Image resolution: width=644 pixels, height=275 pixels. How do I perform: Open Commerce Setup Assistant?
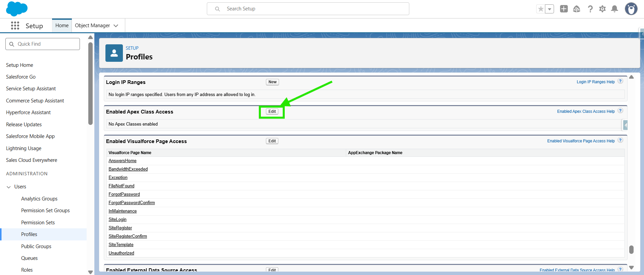tap(35, 101)
